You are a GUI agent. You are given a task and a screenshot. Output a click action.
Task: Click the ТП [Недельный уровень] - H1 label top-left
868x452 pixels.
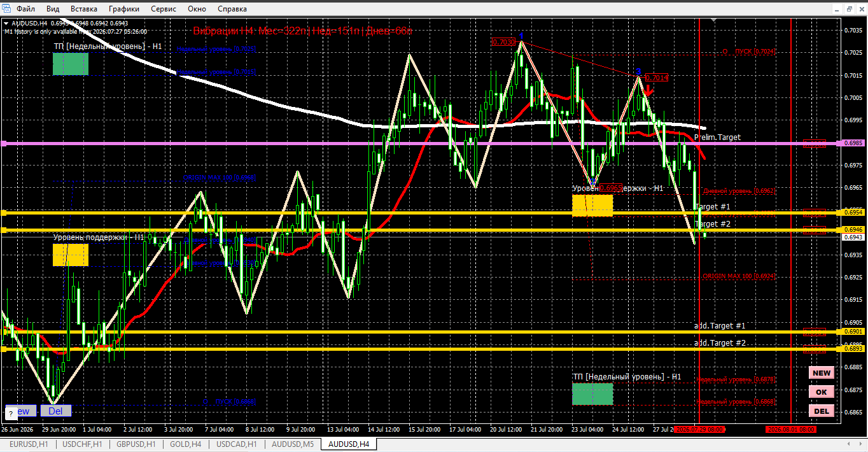coord(108,46)
